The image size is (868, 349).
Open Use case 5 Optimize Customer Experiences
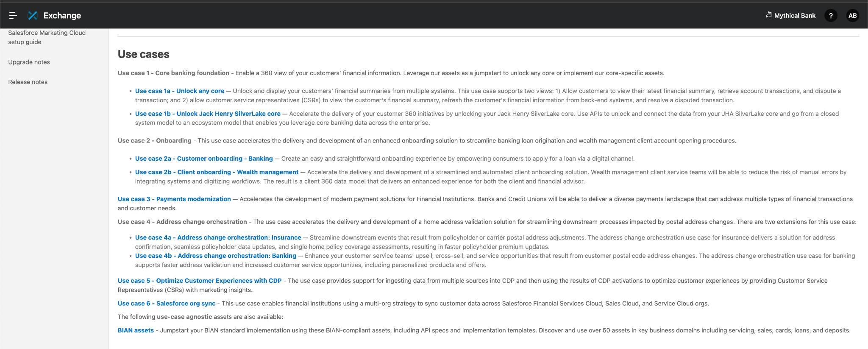point(200,281)
